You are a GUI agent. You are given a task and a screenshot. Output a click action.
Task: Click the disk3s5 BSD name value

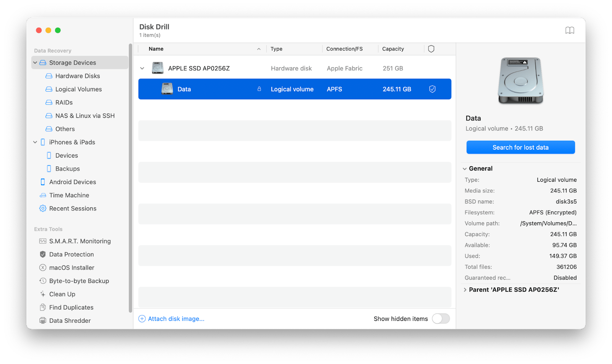click(566, 201)
